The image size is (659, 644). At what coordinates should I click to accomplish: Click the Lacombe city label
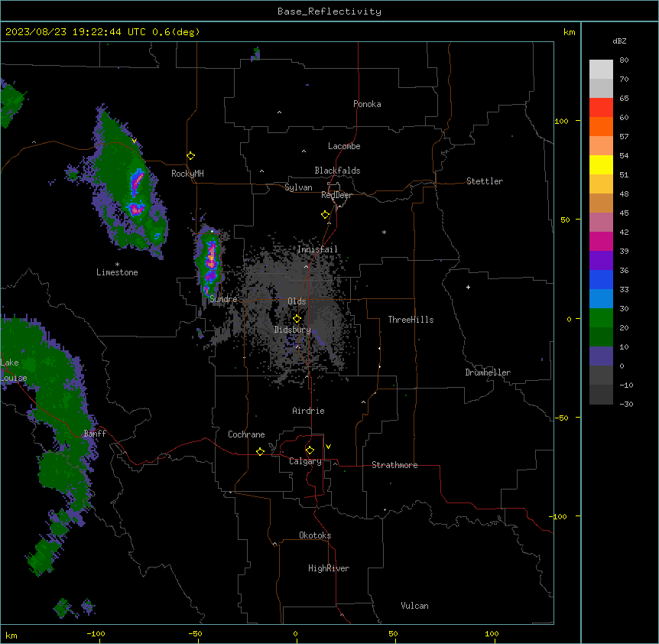tap(344, 146)
